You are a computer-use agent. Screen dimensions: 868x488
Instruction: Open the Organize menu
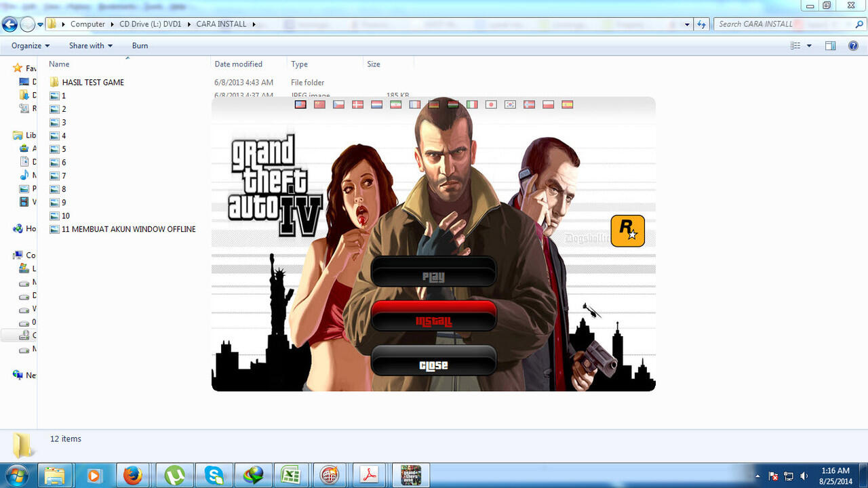pyautogui.click(x=31, y=45)
